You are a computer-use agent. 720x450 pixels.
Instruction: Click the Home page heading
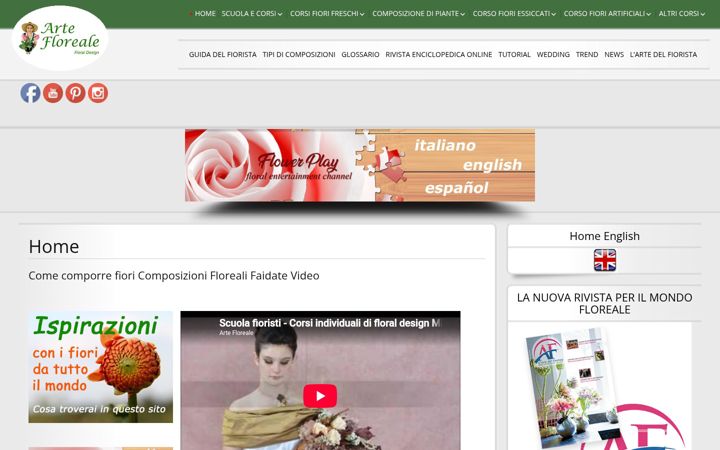click(54, 247)
